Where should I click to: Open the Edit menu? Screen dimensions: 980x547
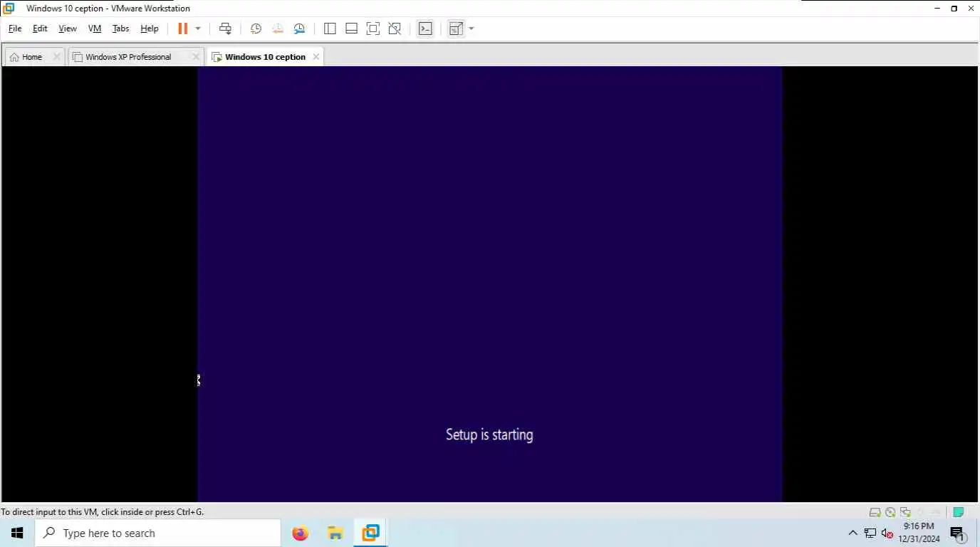(x=40, y=28)
